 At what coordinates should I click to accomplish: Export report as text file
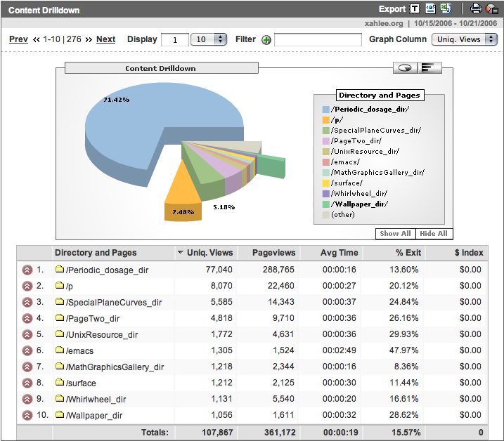tap(415, 9)
